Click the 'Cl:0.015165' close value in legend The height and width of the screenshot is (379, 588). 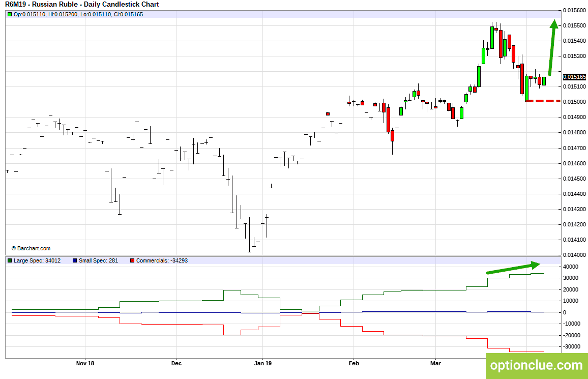click(128, 15)
